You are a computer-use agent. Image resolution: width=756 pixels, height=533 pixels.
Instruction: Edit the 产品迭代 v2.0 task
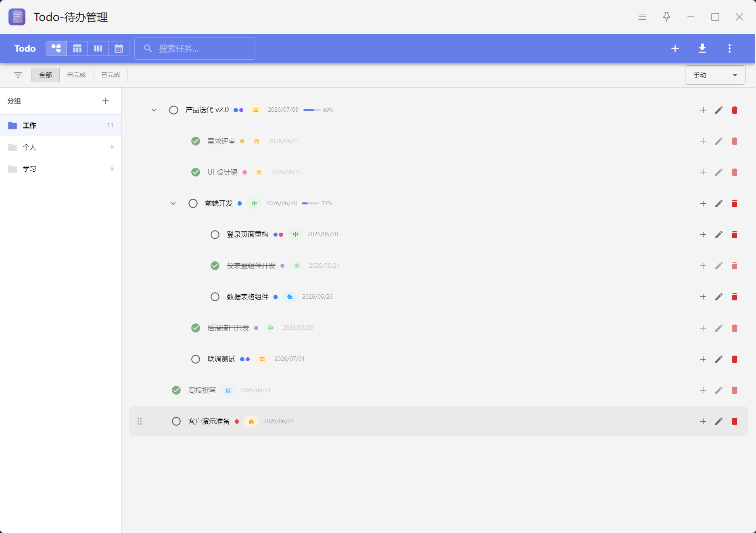click(x=719, y=110)
